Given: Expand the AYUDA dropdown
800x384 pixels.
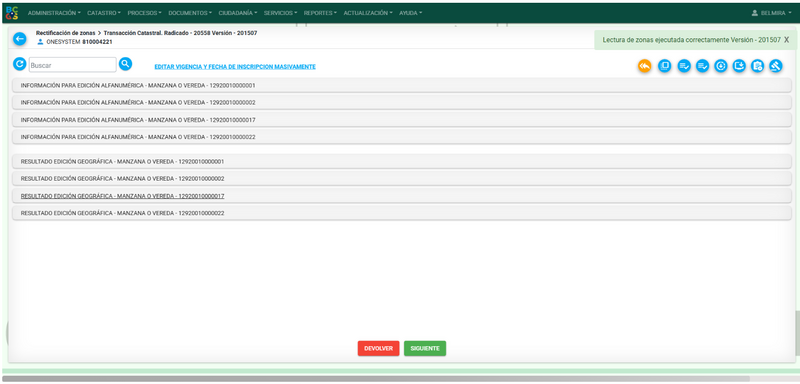Looking at the screenshot, I should (411, 13).
